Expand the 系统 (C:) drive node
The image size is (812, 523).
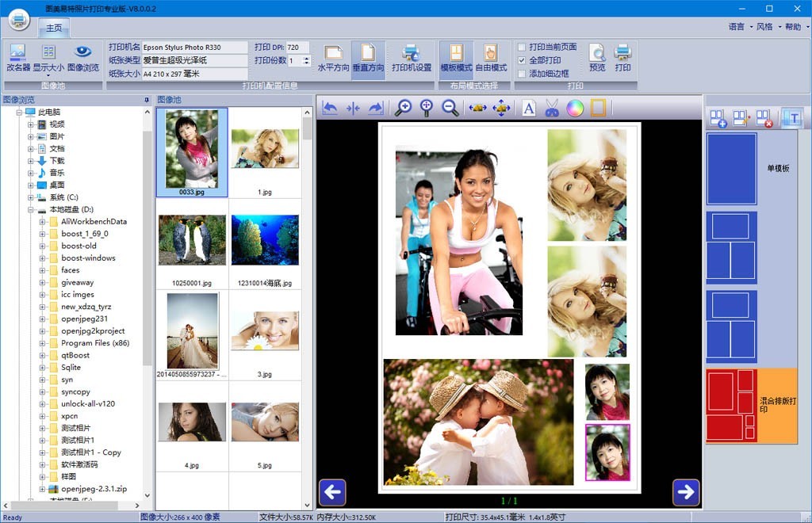click(31, 197)
